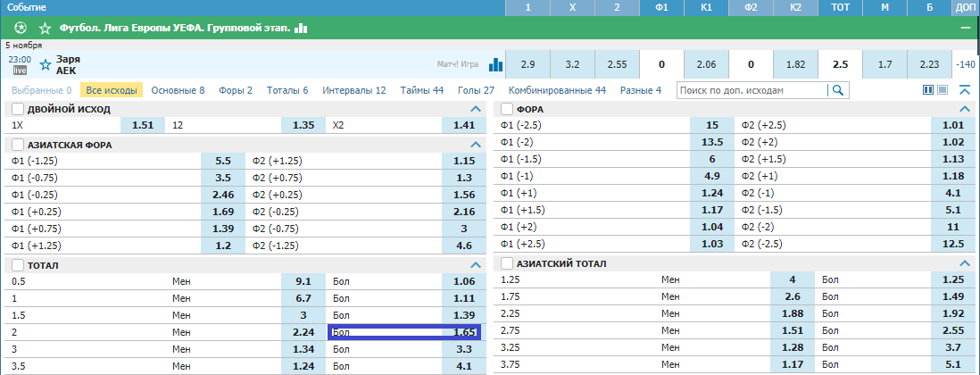The width and height of the screenshot is (980, 375).
Task: Select Ф1 (-1.25) odds 5.5
Action: pos(223,161)
